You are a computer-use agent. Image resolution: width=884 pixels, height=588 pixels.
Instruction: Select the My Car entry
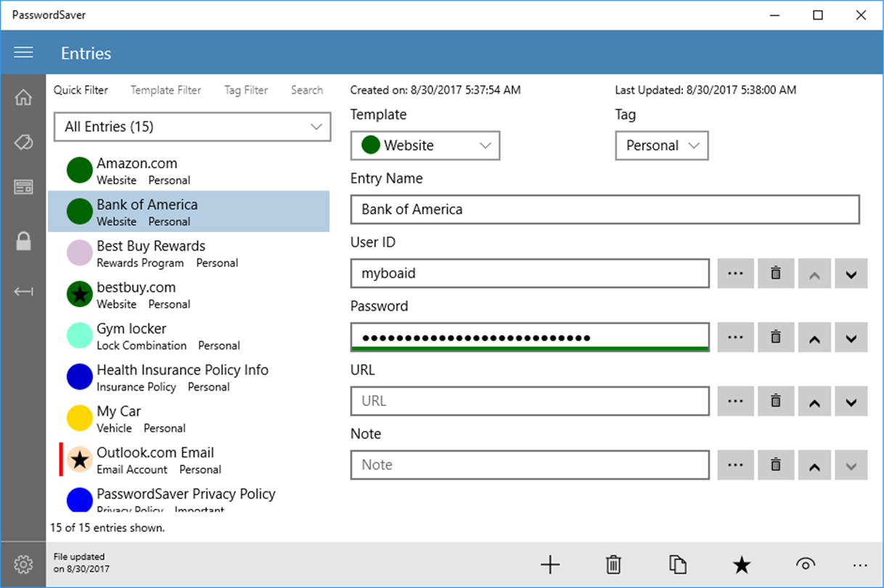coord(189,419)
